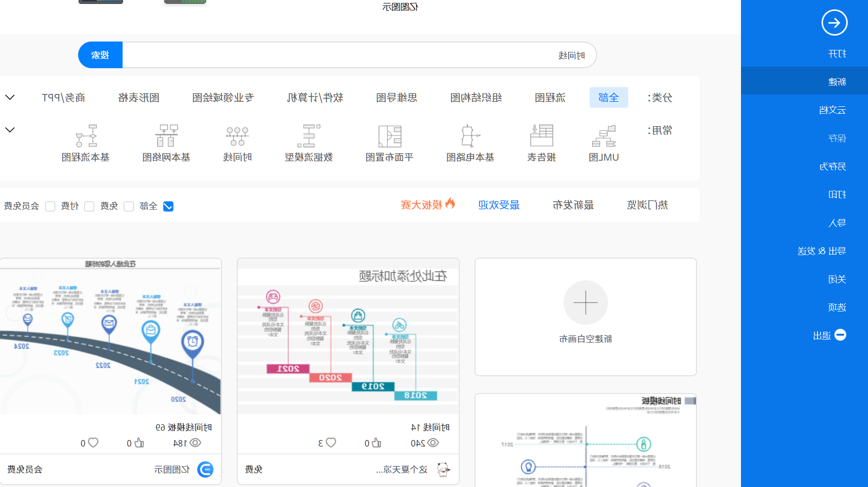Select the 组织结构图 category tab
Image resolution: width=868 pixels, height=487 pixels.
pos(476,97)
